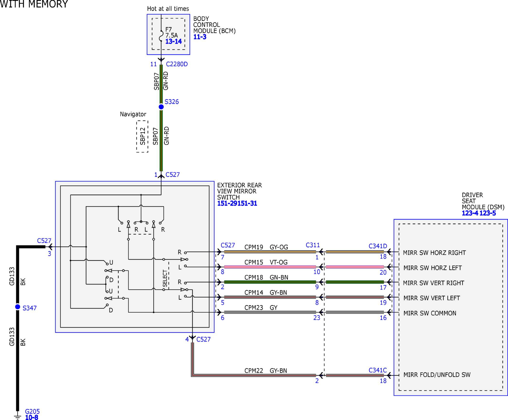Click 'MIRR FOLD/UNFOLD SW' pin label
Screen dimensions: 508x420
[437, 375]
